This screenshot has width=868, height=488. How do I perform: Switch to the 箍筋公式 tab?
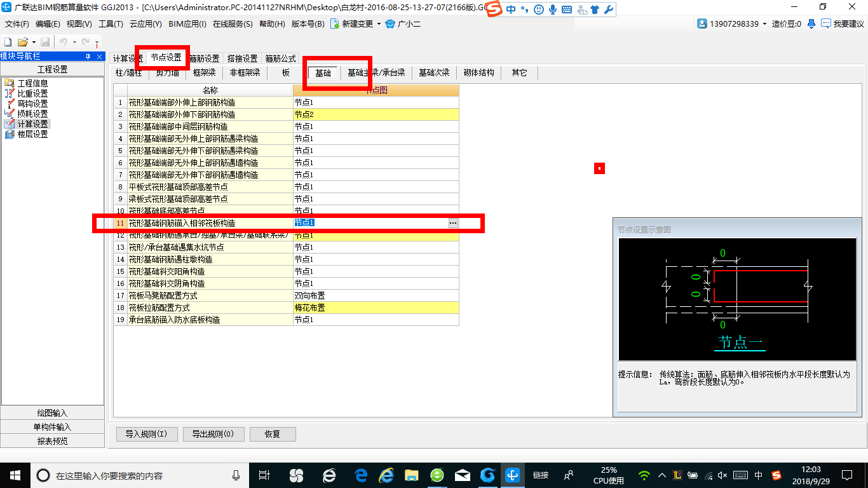(x=281, y=58)
